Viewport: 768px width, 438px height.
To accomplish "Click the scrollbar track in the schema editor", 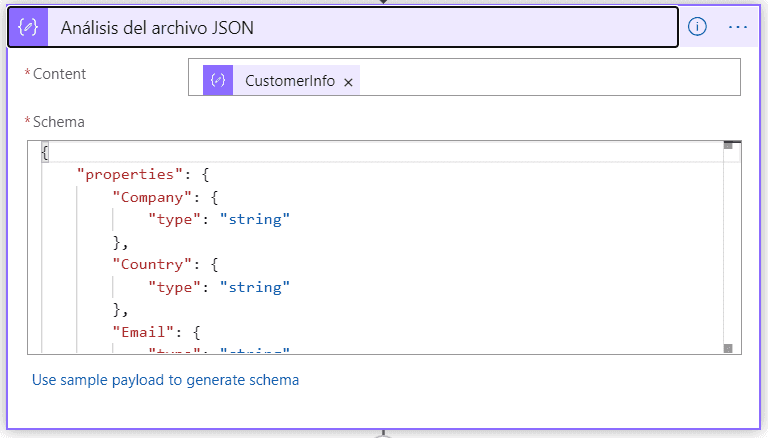I will pos(728,247).
